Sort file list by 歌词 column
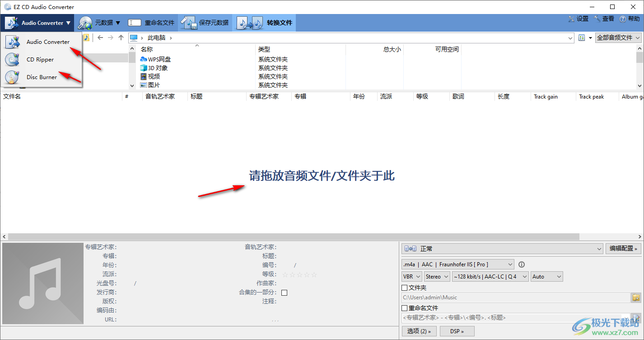Image resolution: width=644 pixels, height=340 pixels. tap(472, 96)
